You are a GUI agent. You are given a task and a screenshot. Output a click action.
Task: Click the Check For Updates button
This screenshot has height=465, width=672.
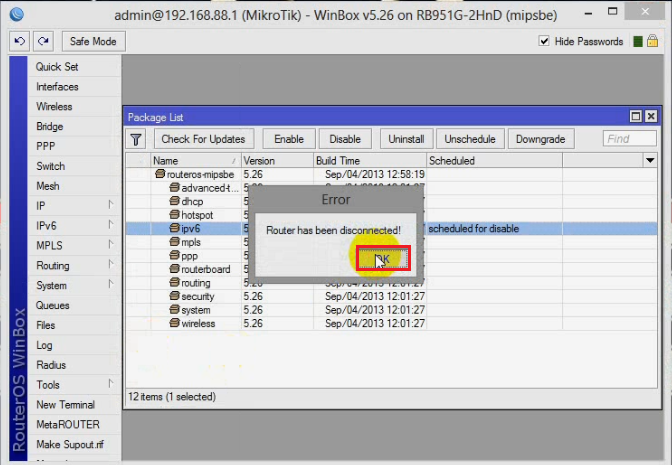point(204,139)
